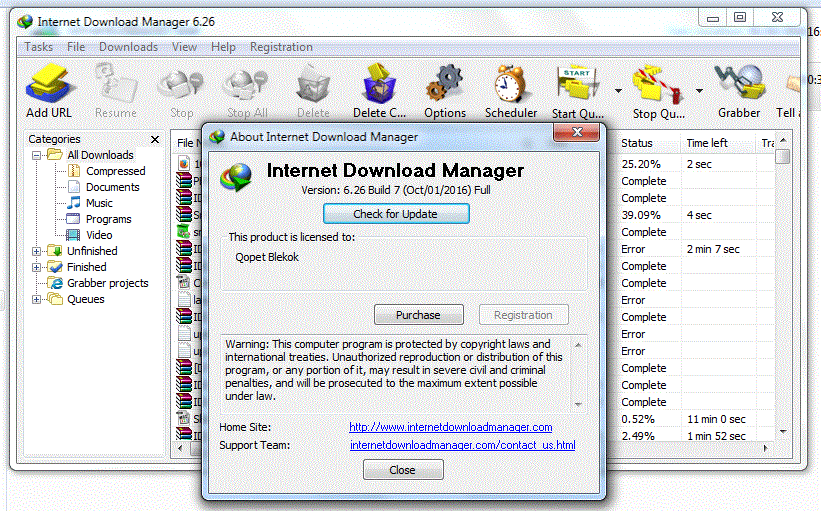This screenshot has width=821, height=511.
Task: Select the Finished folder
Action: coord(86,267)
